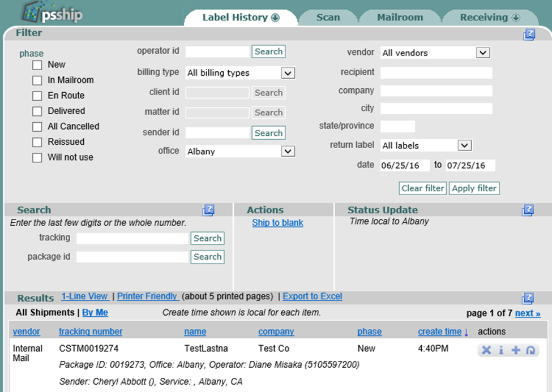Sort results by vendor column

pos(27,331)
